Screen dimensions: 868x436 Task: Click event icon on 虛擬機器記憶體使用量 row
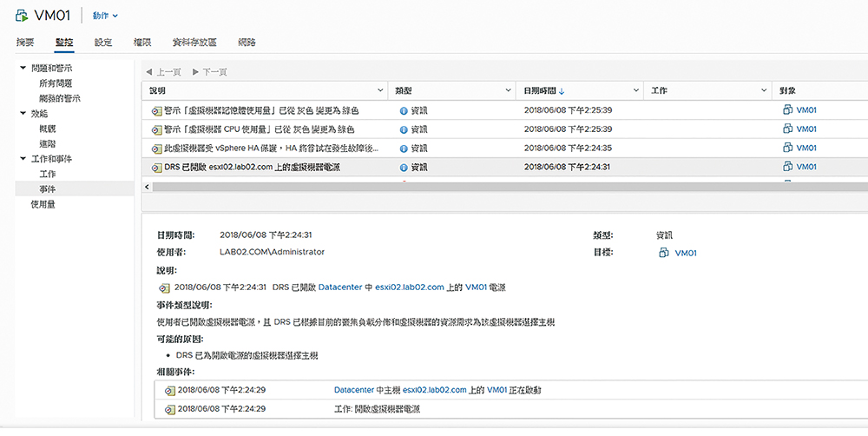[x=156, y=111]
